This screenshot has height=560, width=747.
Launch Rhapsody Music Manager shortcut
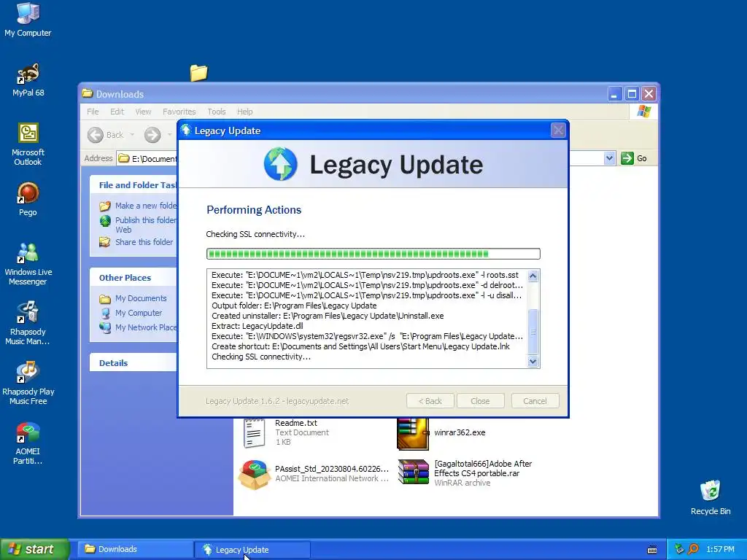pyautogui.click(x=28, y=323)
